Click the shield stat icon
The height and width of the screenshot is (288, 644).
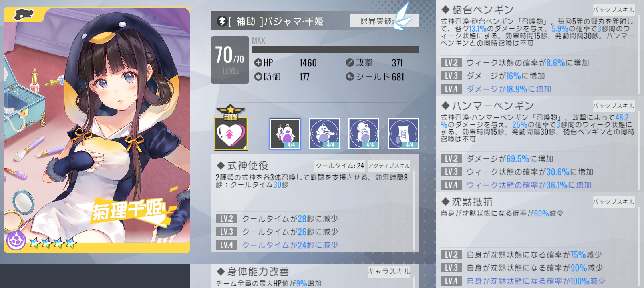[350, 76]
